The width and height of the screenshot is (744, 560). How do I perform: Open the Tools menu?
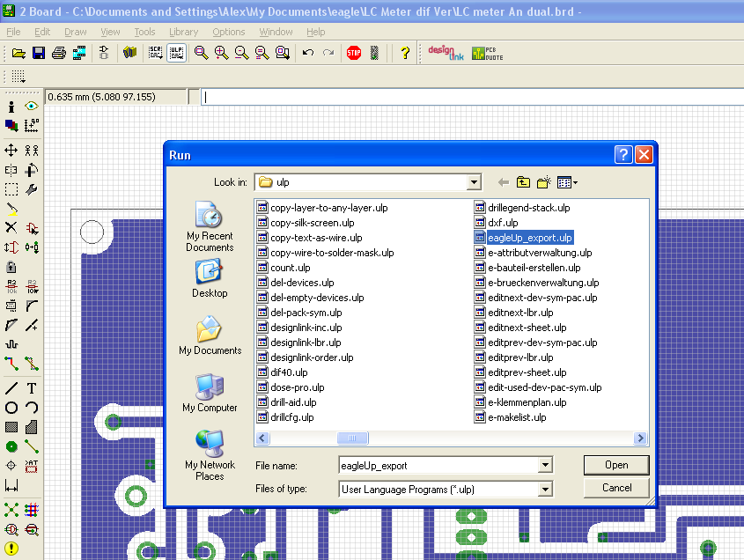tap(144, 32)
